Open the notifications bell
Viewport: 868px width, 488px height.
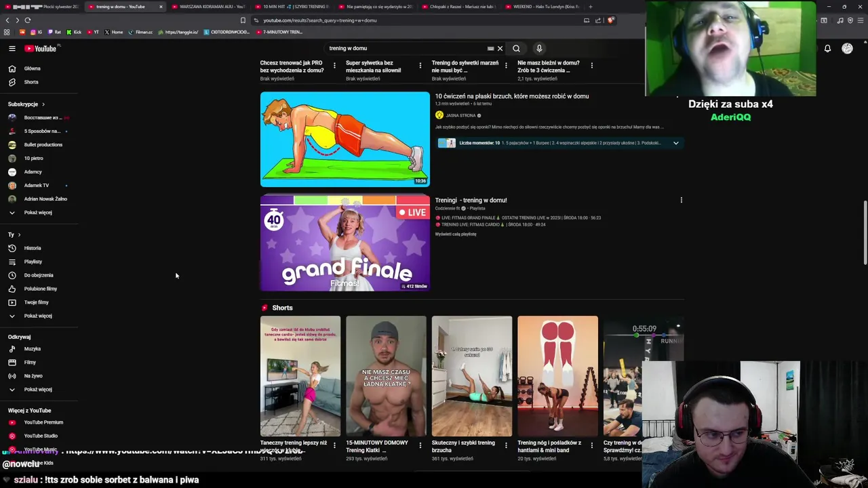point(827,49)
